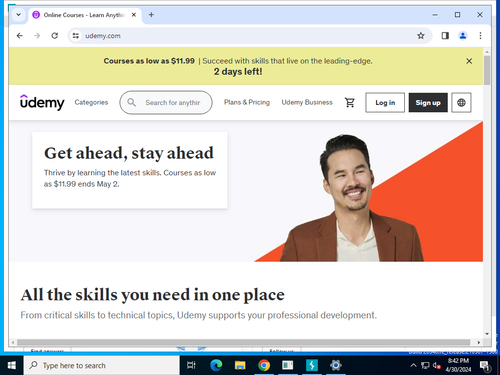
Task: Open File Explorer from taskbar
Action: [x=240, y=365]
